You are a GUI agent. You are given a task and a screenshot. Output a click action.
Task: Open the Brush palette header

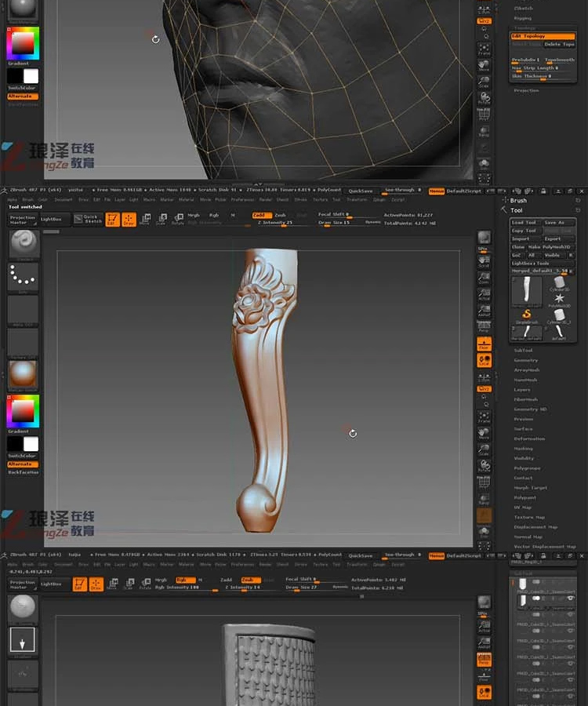click(x=518, y=200)
